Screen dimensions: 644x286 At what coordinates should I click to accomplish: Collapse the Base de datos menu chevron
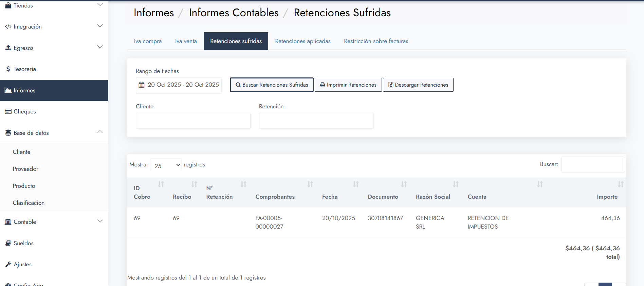tap(100, 132)
